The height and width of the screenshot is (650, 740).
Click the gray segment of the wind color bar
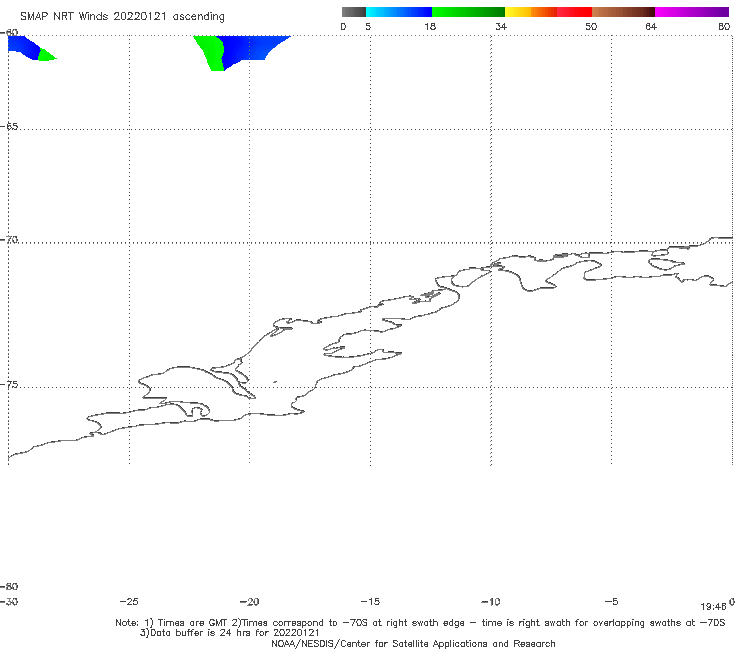(354, 12)
